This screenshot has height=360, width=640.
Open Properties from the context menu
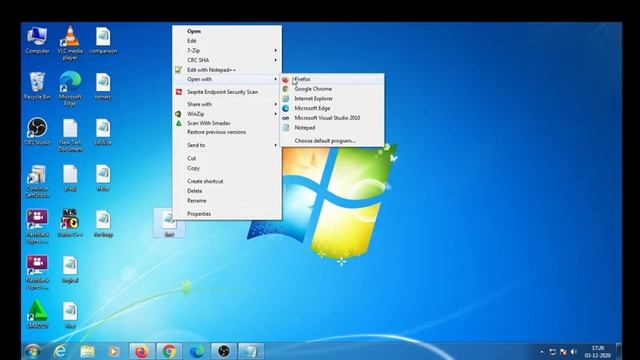click(227, 213)
